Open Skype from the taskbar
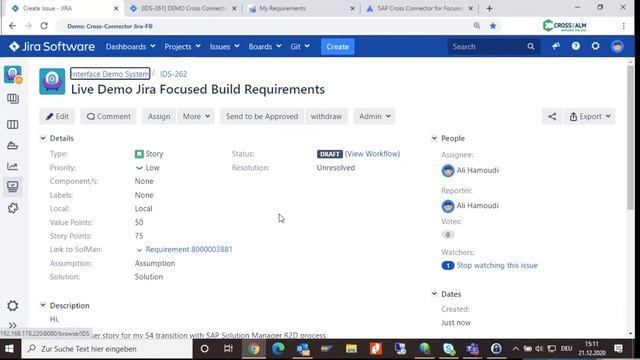Viewport: 640px width, 360px height. (x=449, y=349)
